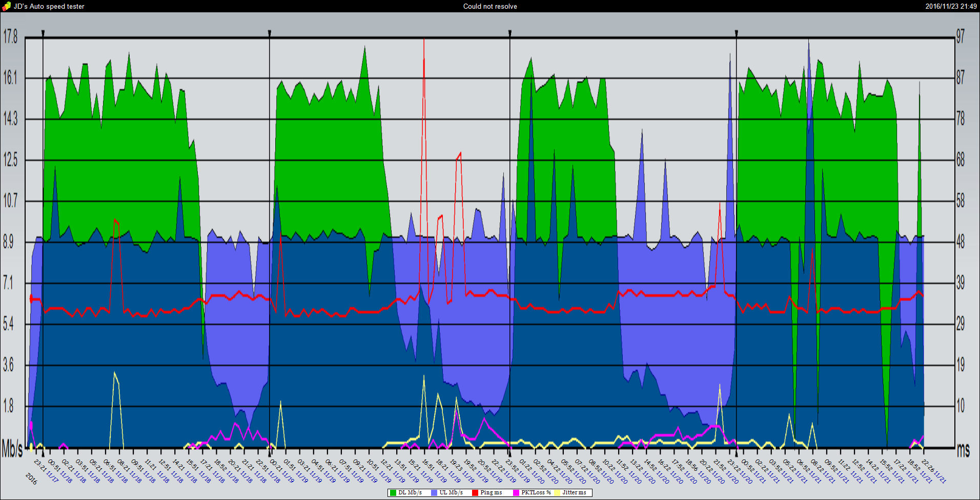Expand details for the second day marker
Image resolution: width=980 pixels, height=500 pixels.
(x=269, y=32)
